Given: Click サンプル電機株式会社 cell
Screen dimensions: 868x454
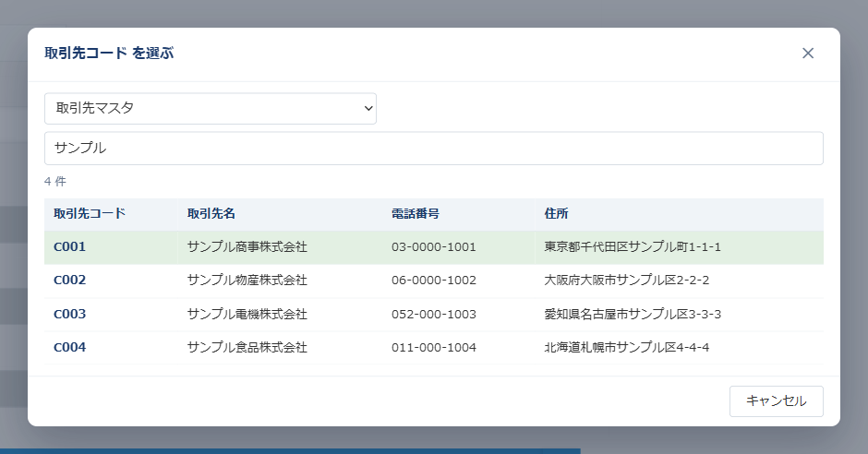Looking at the screenshot, I should (247, 314).
